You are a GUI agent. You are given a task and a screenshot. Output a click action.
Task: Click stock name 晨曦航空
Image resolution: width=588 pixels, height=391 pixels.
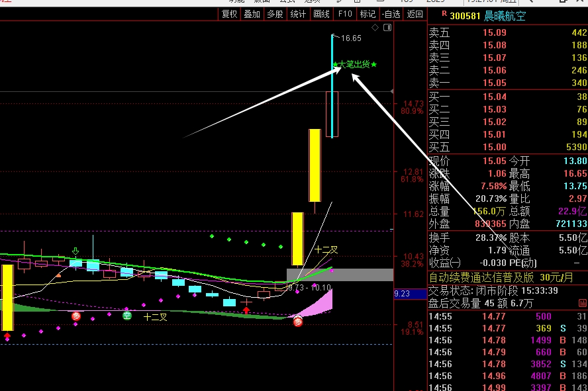[x=505, y=16]
